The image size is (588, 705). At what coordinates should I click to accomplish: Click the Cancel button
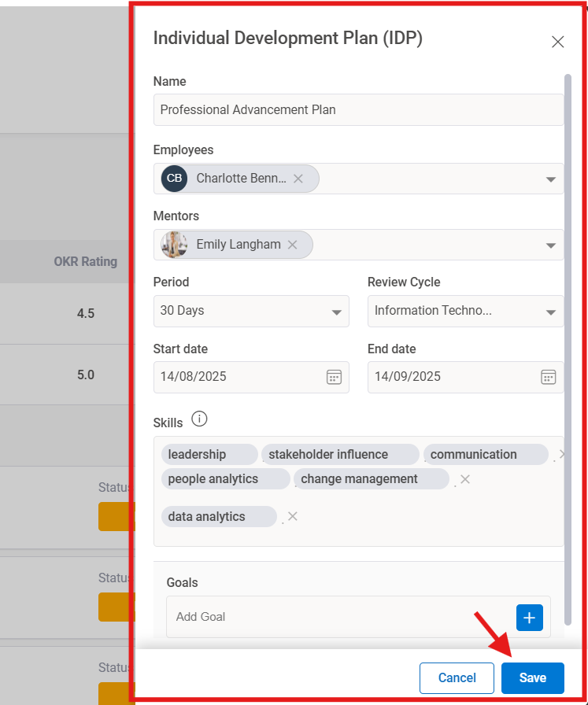[457, 678]
